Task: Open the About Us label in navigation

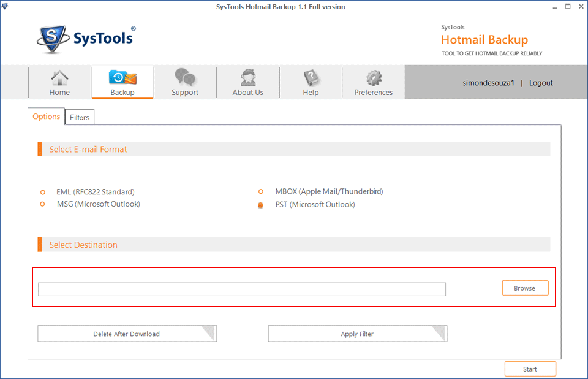Action: coord(248,93)
